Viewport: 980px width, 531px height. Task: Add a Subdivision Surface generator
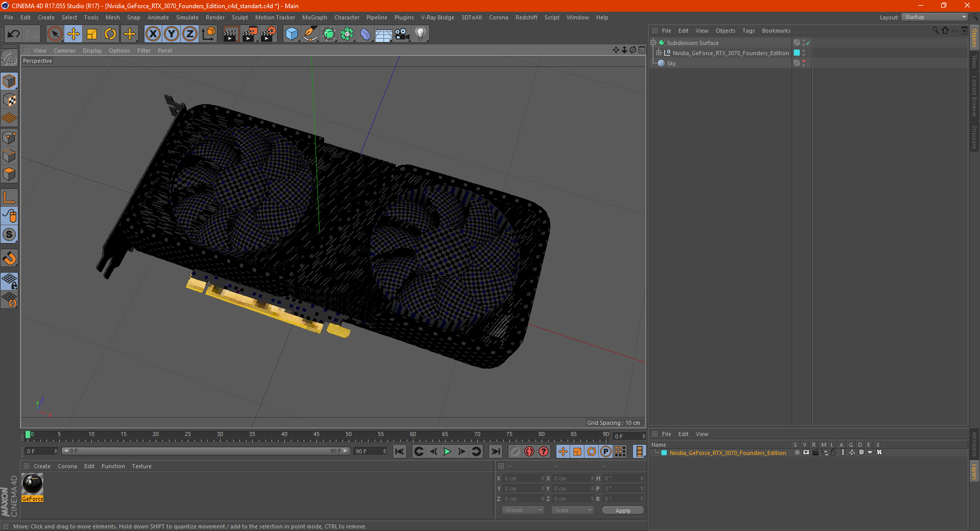tap(329, 34)
